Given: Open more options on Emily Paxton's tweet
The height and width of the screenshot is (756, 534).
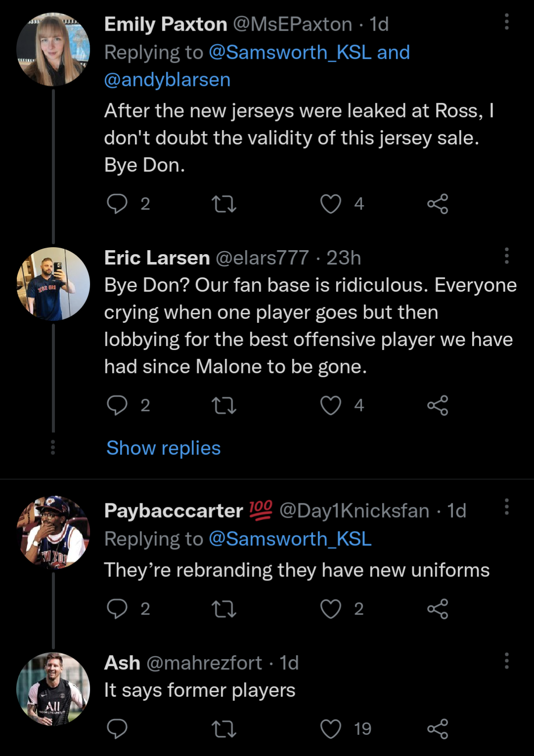Looking at the screenshot, I should pos(506,22).
